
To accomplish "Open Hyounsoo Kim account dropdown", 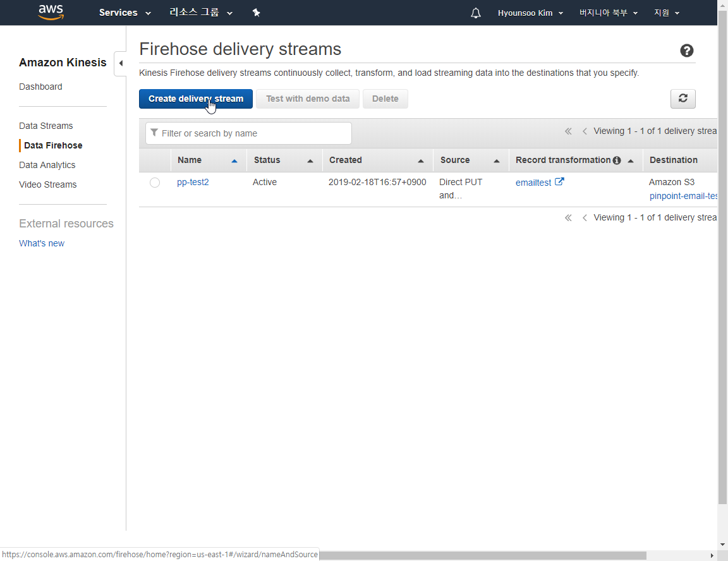I will 530,13.
